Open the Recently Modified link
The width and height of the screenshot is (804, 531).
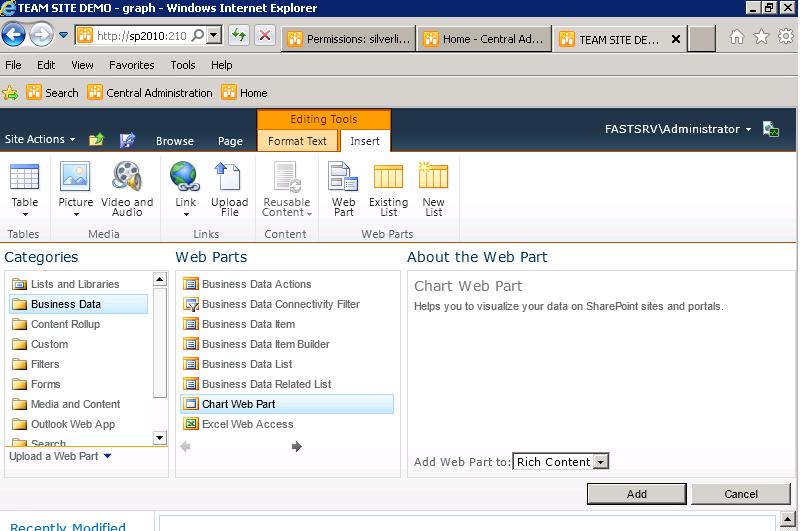click(68, 526)
